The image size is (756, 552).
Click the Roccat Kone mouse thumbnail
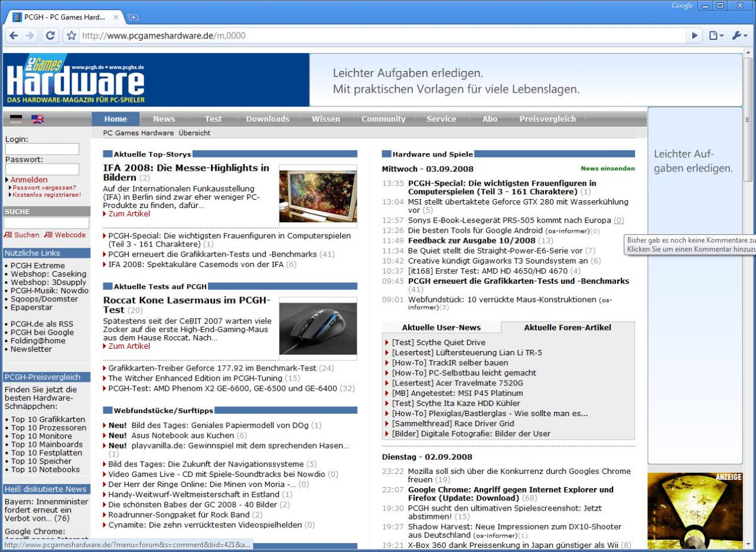(318, 329)
